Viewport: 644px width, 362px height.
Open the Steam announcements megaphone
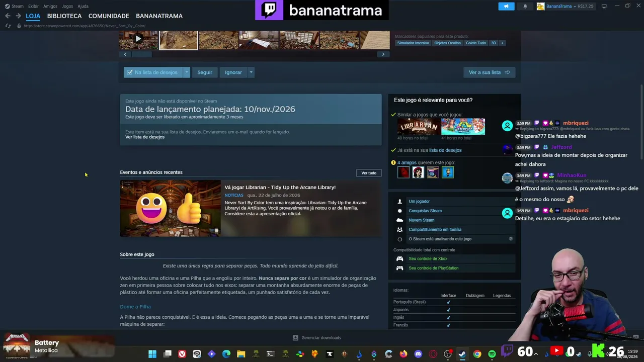pos(506,6)
